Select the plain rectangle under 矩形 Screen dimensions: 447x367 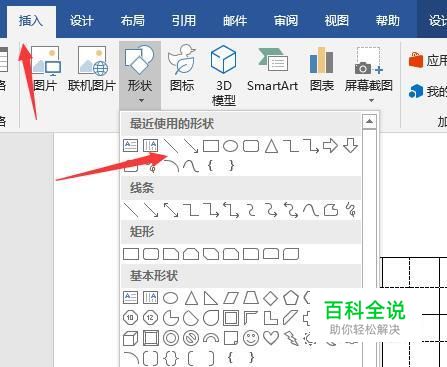(x=131, y=254)
